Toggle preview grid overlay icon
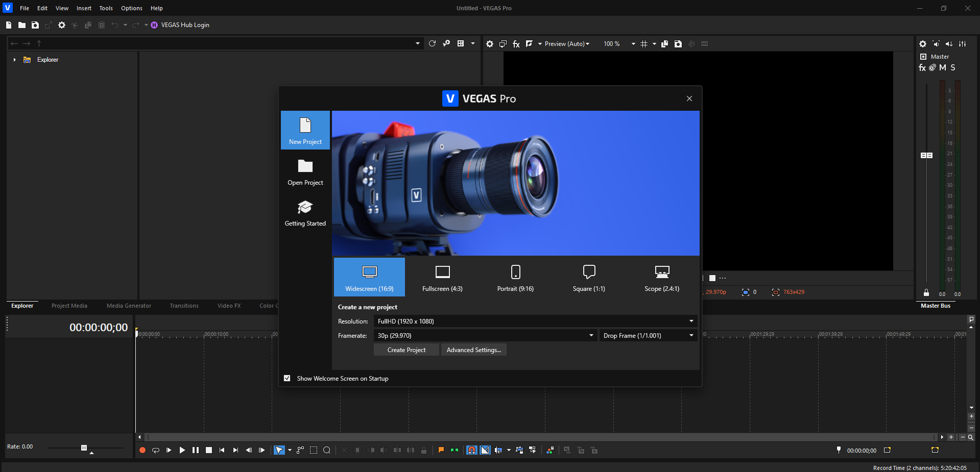The image size is (980, 472). coord(644,44)
